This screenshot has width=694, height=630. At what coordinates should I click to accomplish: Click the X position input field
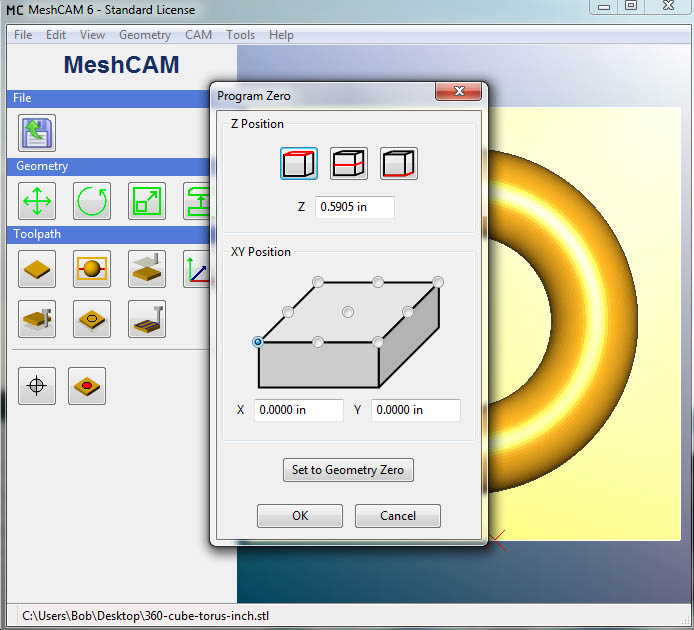coord(299,410)
